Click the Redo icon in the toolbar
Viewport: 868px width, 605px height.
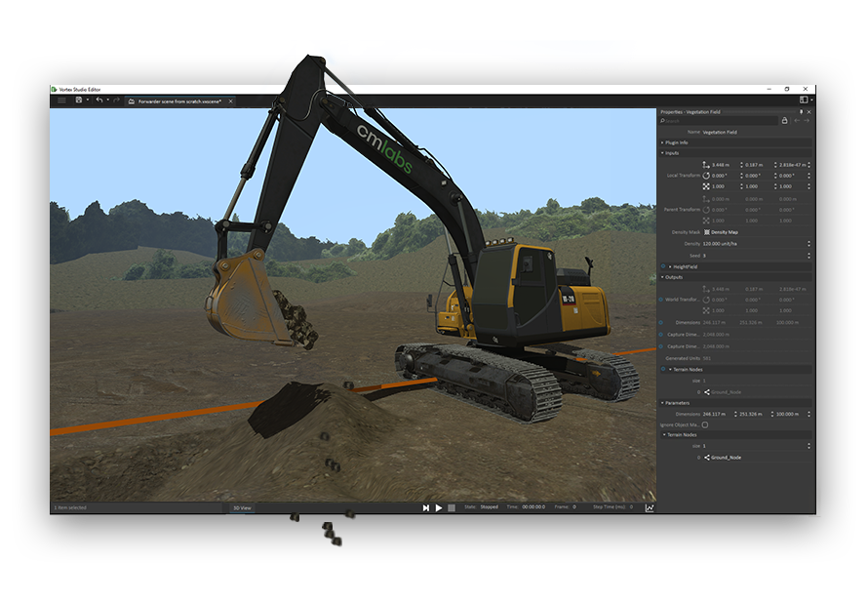(x=116, y=100)
